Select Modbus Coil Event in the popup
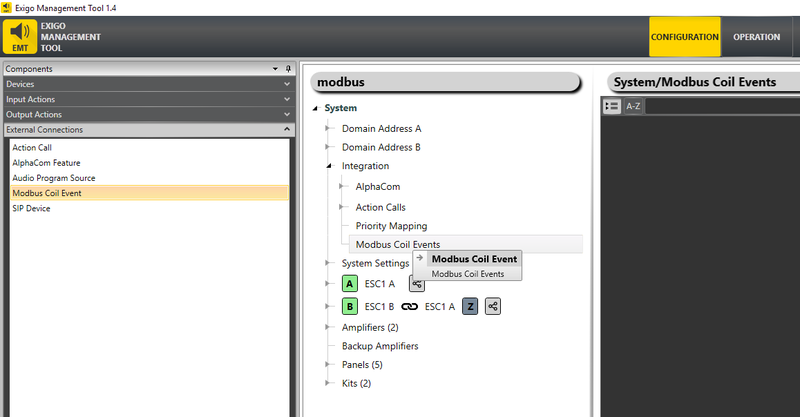800x417 pixels. [x=474, y=259]
